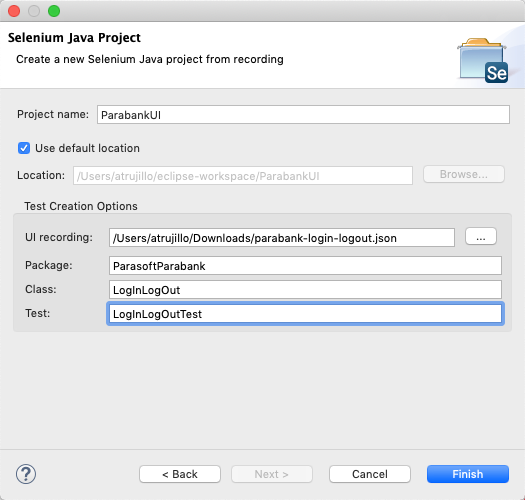The image size is (525, 500).
Task: Uncheck the Use default location checkbox
Action: pyautogui.click(x=24, y=148)
